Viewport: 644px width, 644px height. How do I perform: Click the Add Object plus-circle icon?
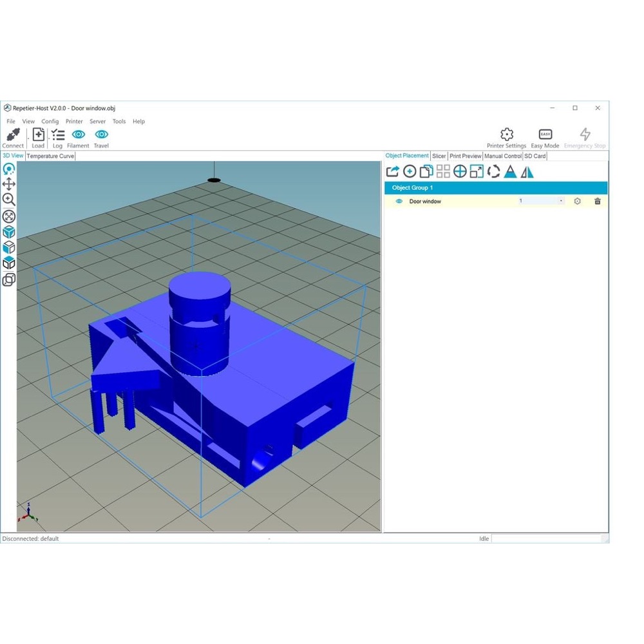[x=410, y=171]
